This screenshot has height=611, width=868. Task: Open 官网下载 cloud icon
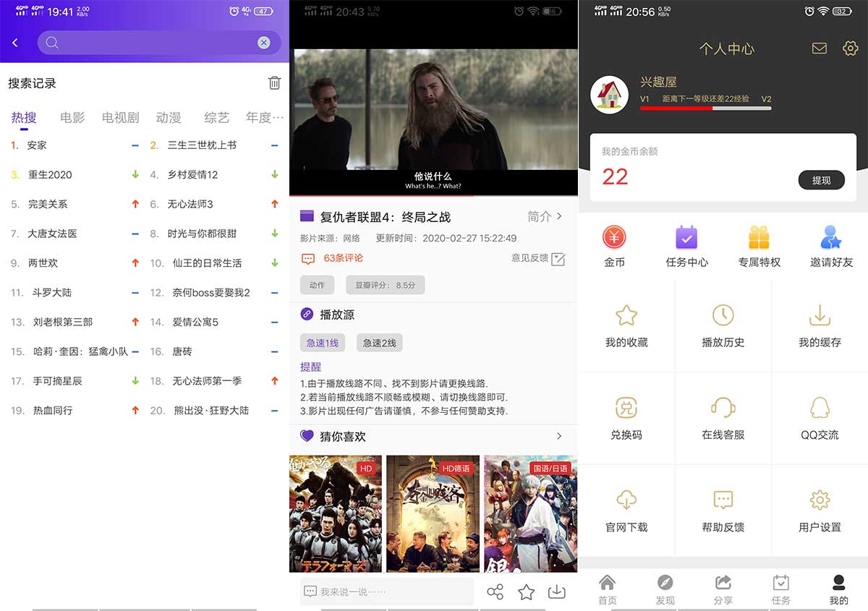pos(626,500)
